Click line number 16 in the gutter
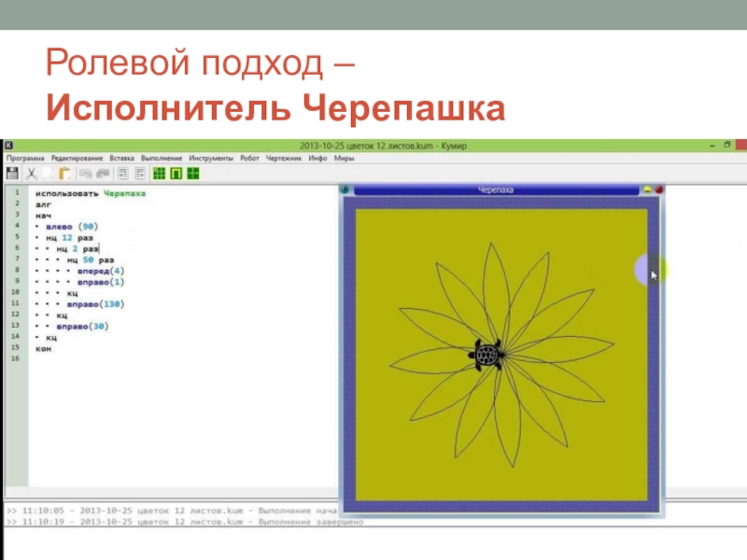 pyautogui.click(x=15, y=358)
